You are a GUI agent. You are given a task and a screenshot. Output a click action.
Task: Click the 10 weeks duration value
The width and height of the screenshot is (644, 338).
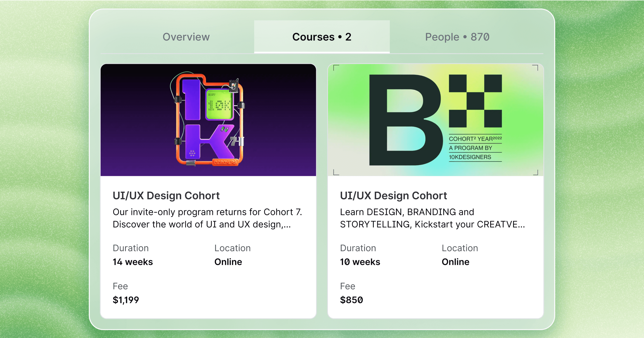360,262
